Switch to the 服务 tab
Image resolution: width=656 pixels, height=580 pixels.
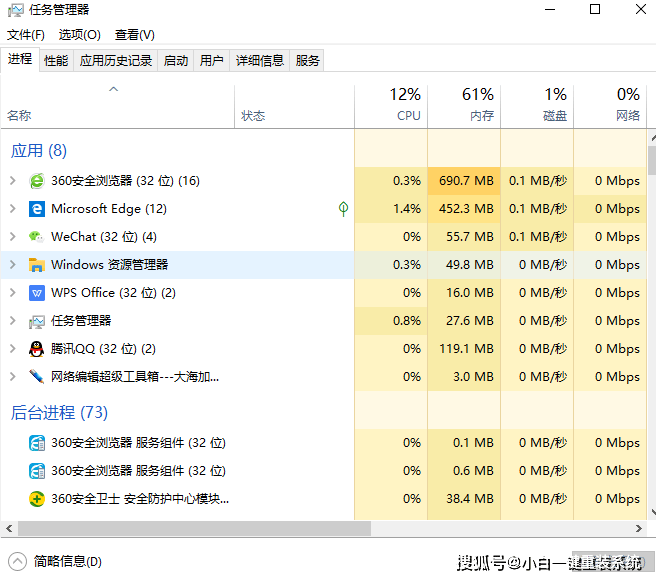[x=307, y=61]
